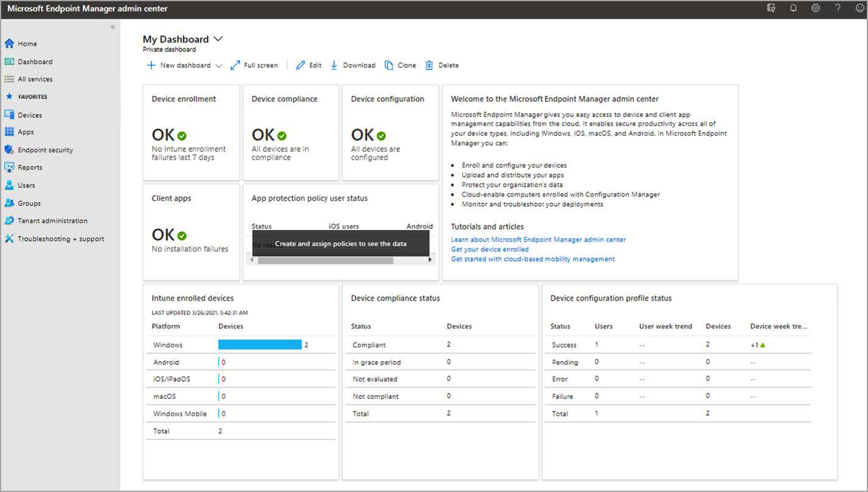The height and width of the screenshot is (492, 868).
Task: Select the Endpoint security shield icon
Action: click(x=9, y=150)
